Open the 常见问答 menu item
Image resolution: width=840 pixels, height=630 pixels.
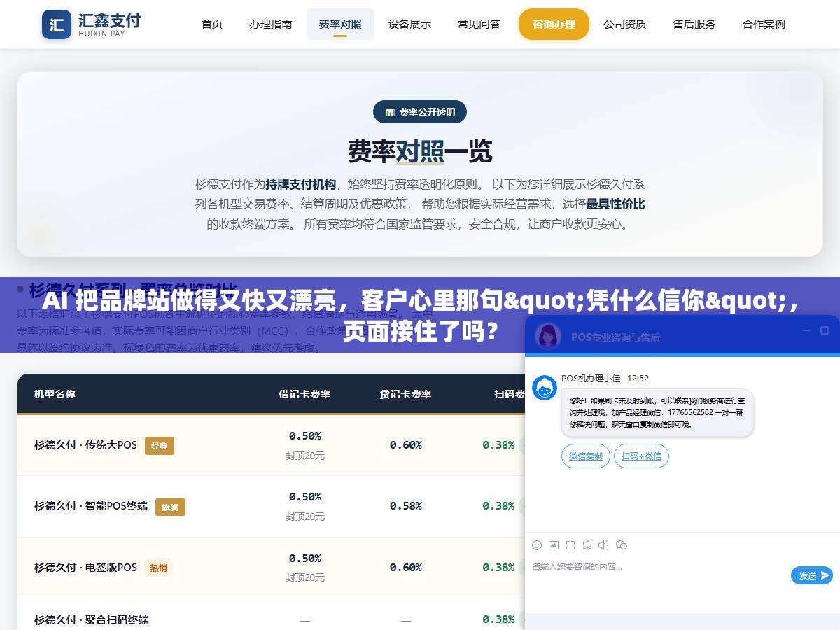tap(479, 24)
